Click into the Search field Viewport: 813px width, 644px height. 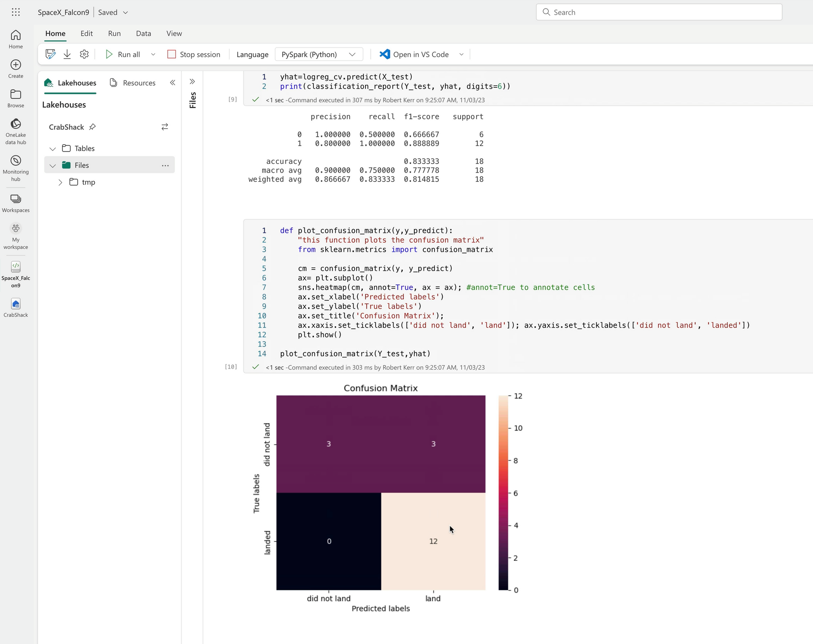[x=659, y=12]
